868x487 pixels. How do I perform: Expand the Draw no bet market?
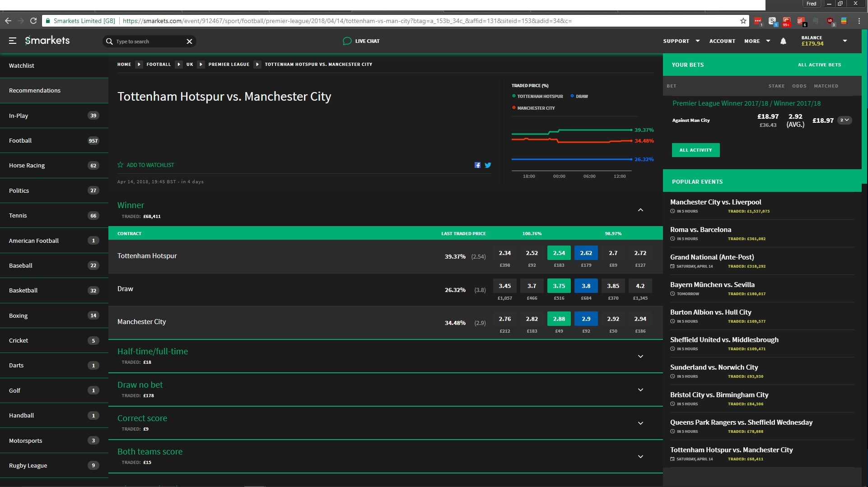point(640,390)
